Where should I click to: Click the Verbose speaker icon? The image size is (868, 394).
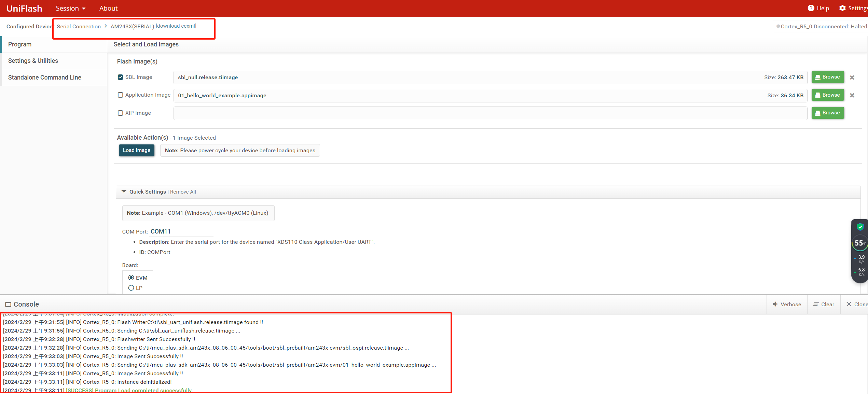pyautogui.click(x=775, y=304)
